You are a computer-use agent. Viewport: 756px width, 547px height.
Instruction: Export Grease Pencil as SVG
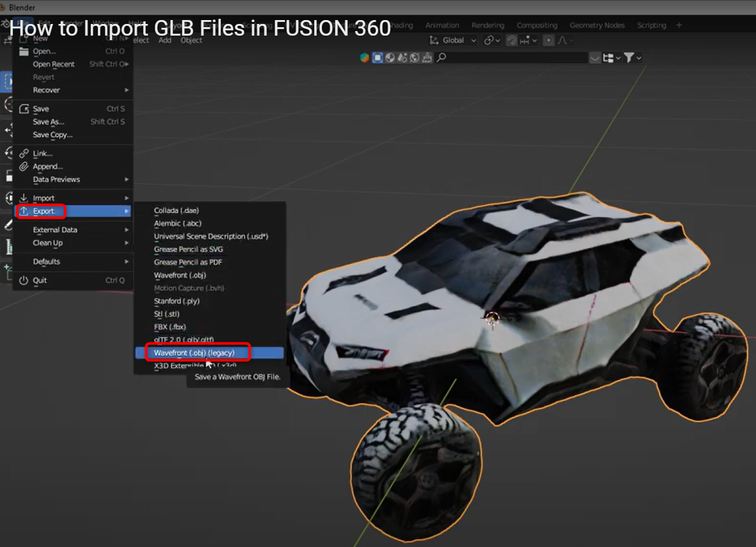point(209,250)
